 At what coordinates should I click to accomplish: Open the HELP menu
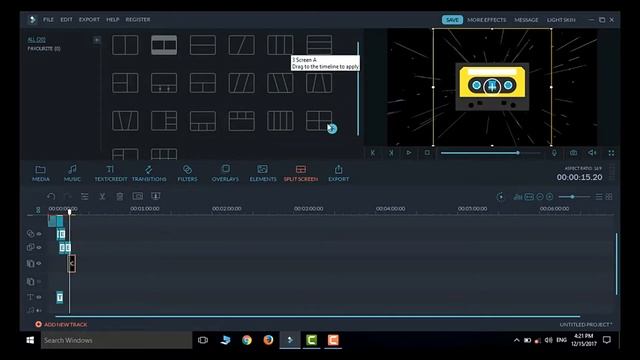113,20
